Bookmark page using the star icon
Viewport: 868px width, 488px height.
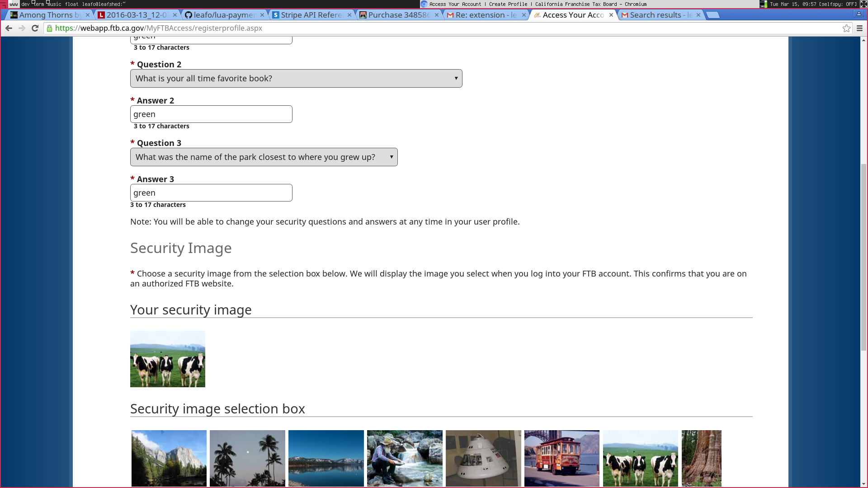(846, 28)
